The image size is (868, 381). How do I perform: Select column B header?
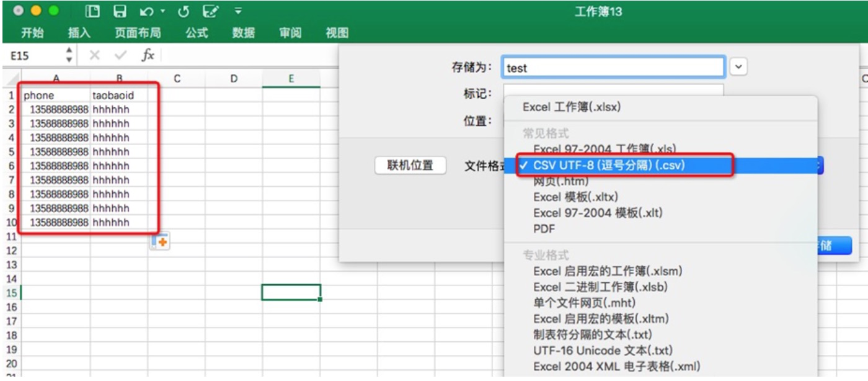119,79
